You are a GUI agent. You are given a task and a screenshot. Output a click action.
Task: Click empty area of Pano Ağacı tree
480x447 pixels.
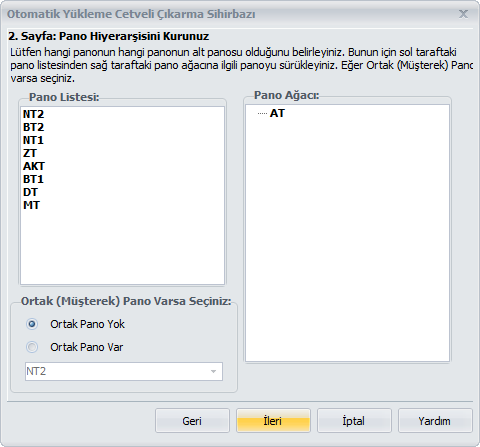click(x=347, y=240)
